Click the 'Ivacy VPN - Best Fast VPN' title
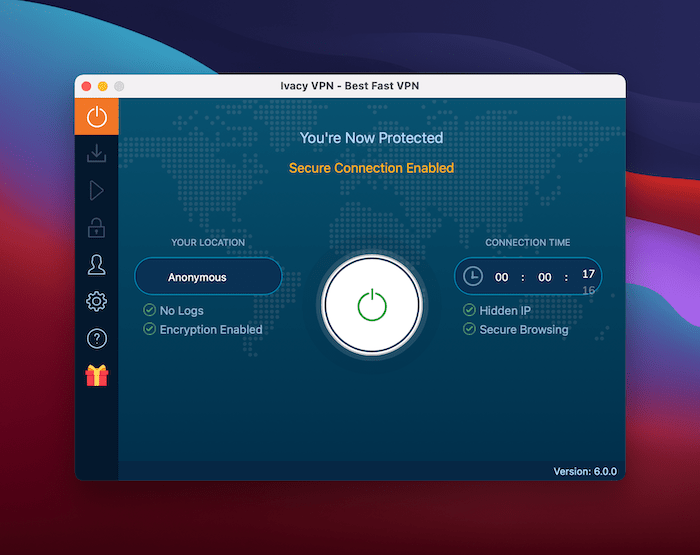The image size is (700, 555). (350, 86)
